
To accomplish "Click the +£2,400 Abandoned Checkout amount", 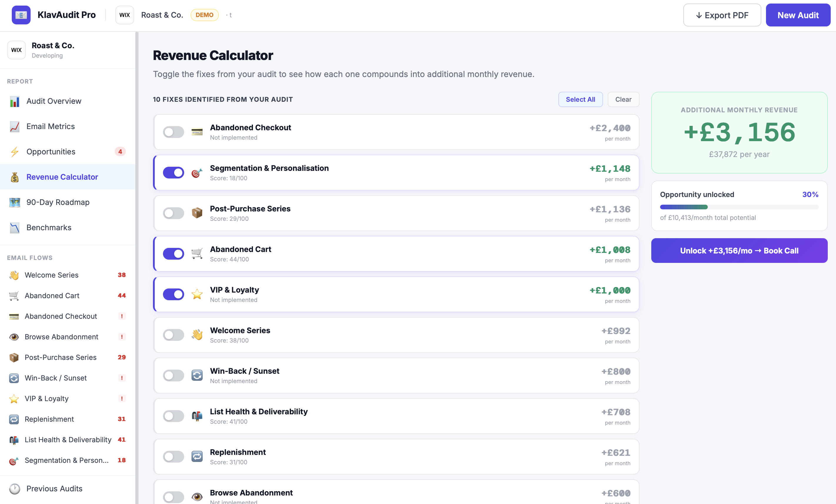I will click(x=610, y=128).
